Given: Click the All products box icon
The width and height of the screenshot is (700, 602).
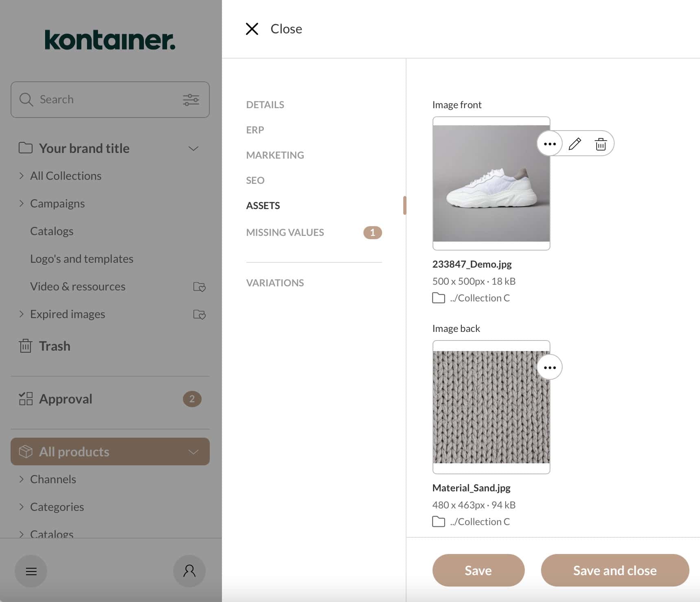Looking at the screenshot, I should point(26,451).
